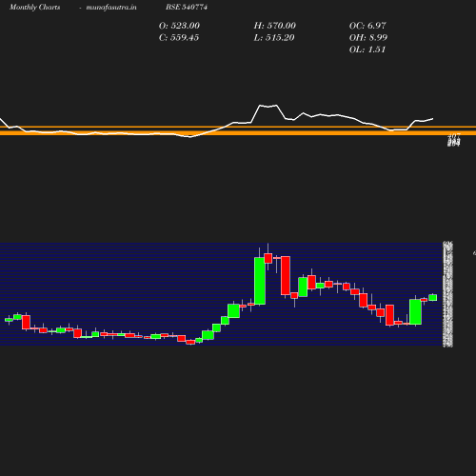Click the 'OL: 1.51' value

pos(367,50)
